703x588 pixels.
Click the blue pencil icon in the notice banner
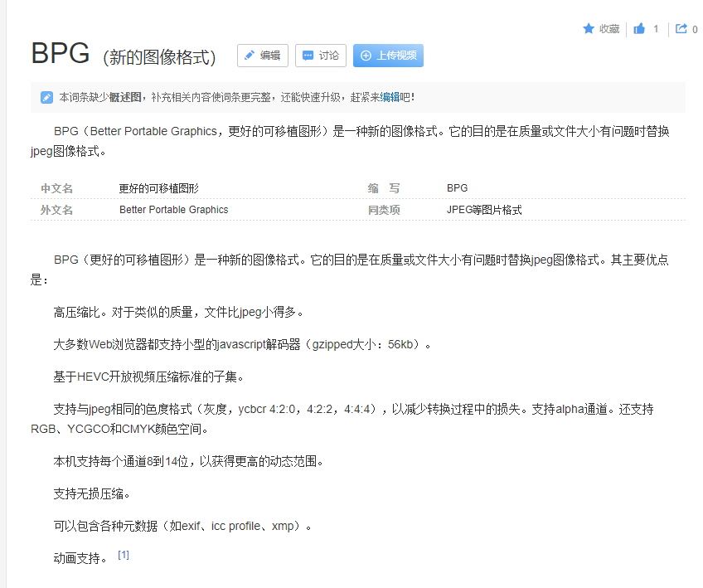pos(47,97)
